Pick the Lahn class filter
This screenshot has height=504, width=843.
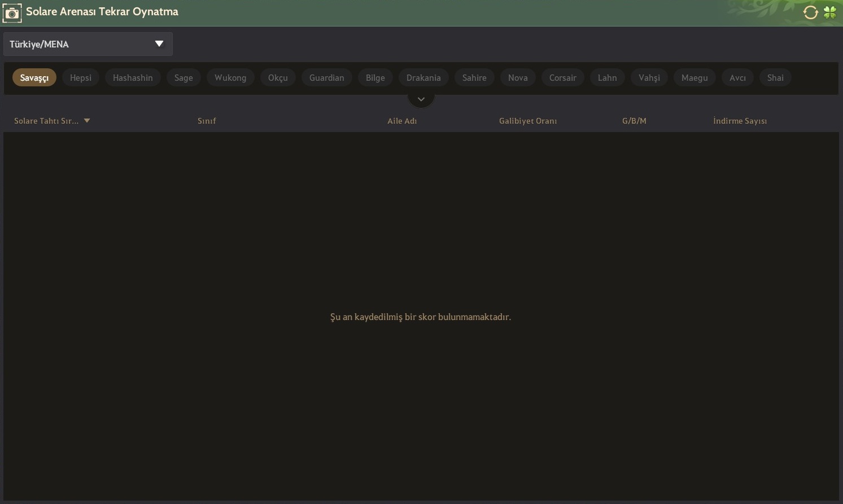click(x=608, y=78)
